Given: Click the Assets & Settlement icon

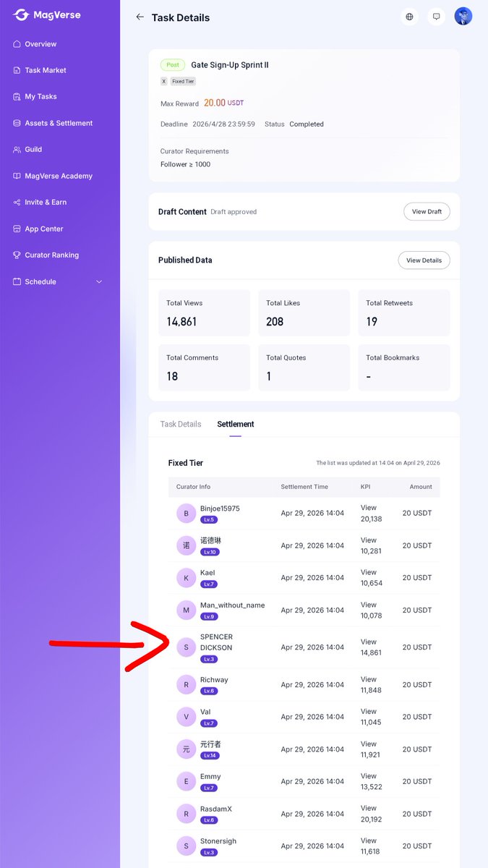Looking at the screenshot, I should click(x=17, y=123).
